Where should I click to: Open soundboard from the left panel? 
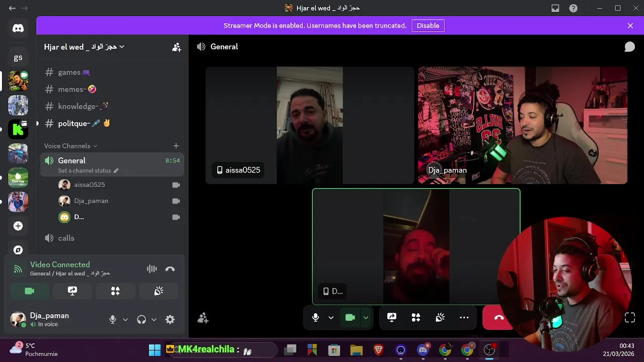158,291
